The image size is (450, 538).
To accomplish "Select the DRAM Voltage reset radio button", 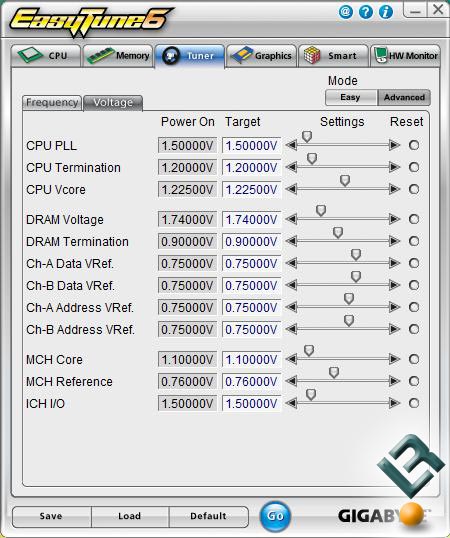I will pyautogui.click(x=414, y=219).
